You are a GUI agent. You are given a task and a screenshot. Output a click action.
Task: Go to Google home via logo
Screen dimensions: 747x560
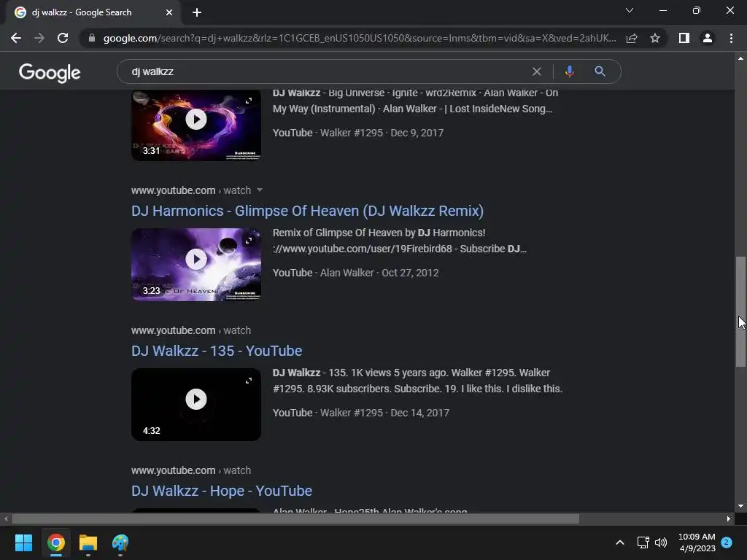[50, 72]
